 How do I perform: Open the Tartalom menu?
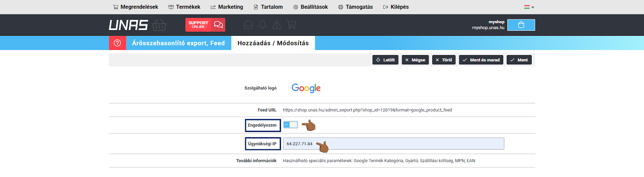click(x=268, y=7)
